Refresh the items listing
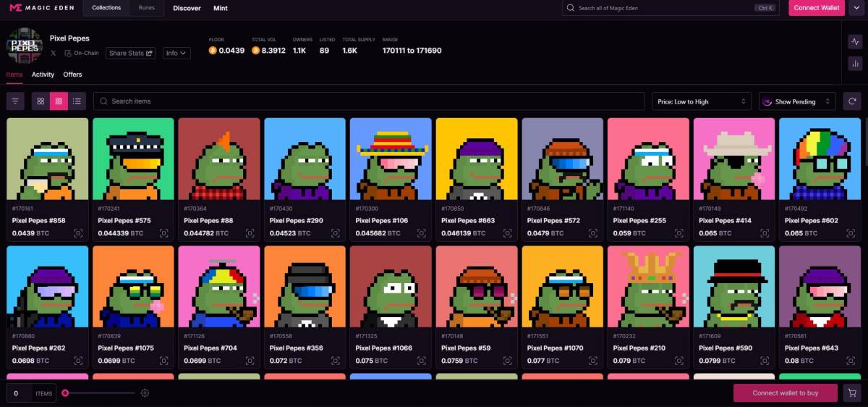The image size is (868, 407). (854, 101)
